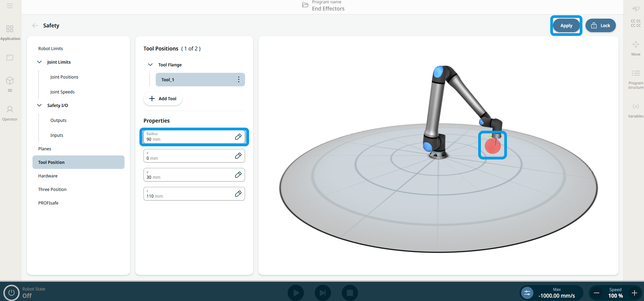This screenshot has width=644, height=301.
Task: Click the pencil icon for Radius
Action: [x=238, y=137]
